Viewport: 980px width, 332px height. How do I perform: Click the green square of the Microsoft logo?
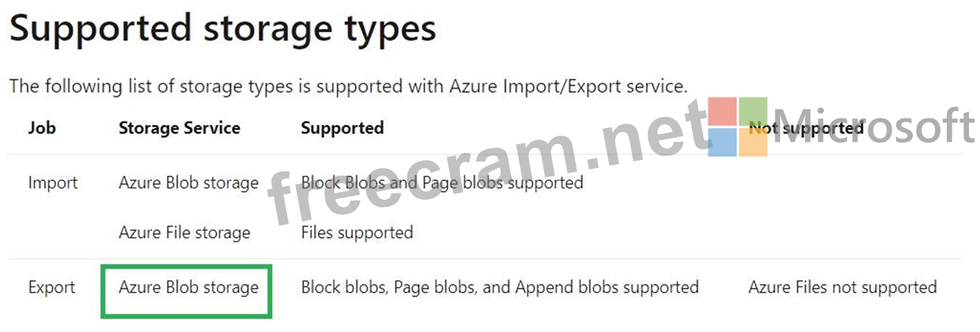tap(753, 112)
